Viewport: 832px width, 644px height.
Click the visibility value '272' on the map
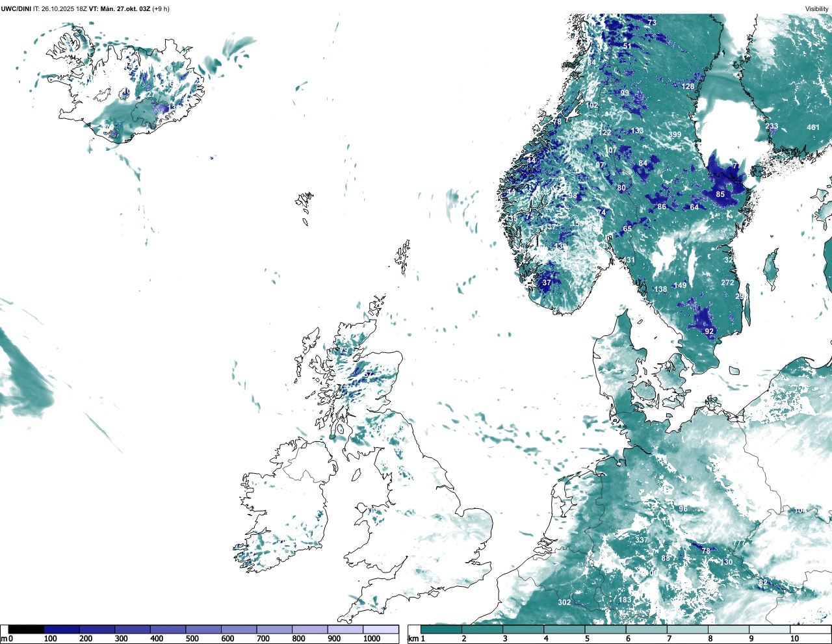click(x=727, y=283)
